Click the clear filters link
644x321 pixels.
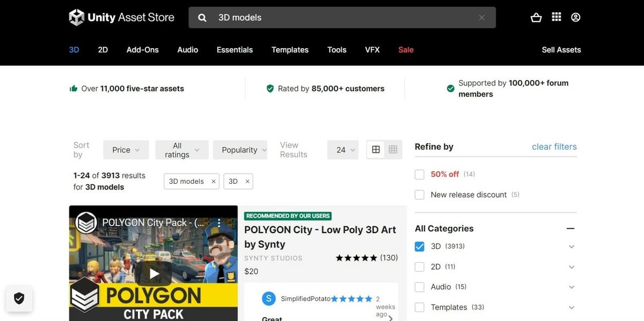tap(554, 147)
